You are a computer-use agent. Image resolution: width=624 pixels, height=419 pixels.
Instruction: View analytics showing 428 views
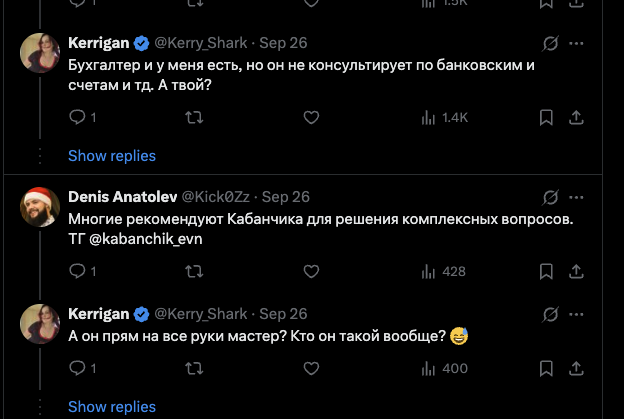click(x=444, y=271)
